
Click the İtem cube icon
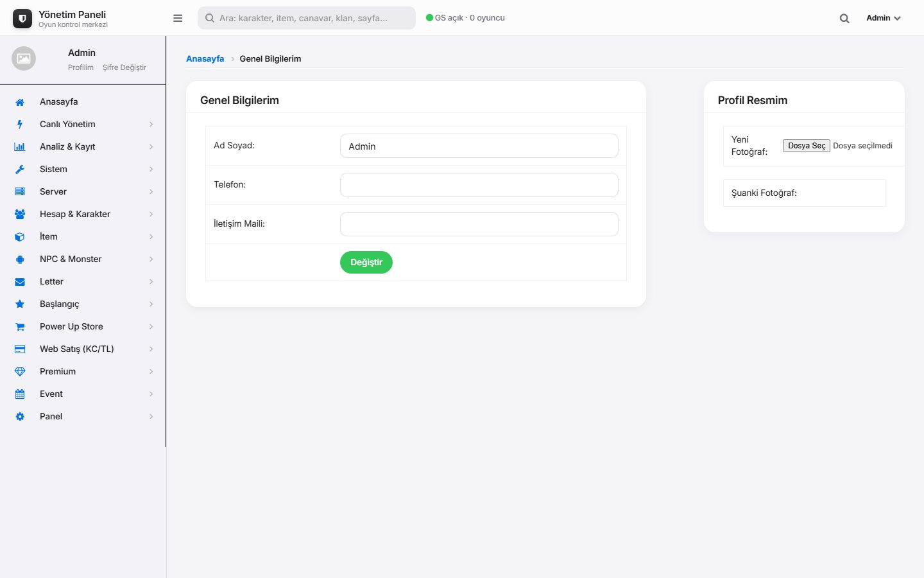pyautogui.click(x=20, y=237)
